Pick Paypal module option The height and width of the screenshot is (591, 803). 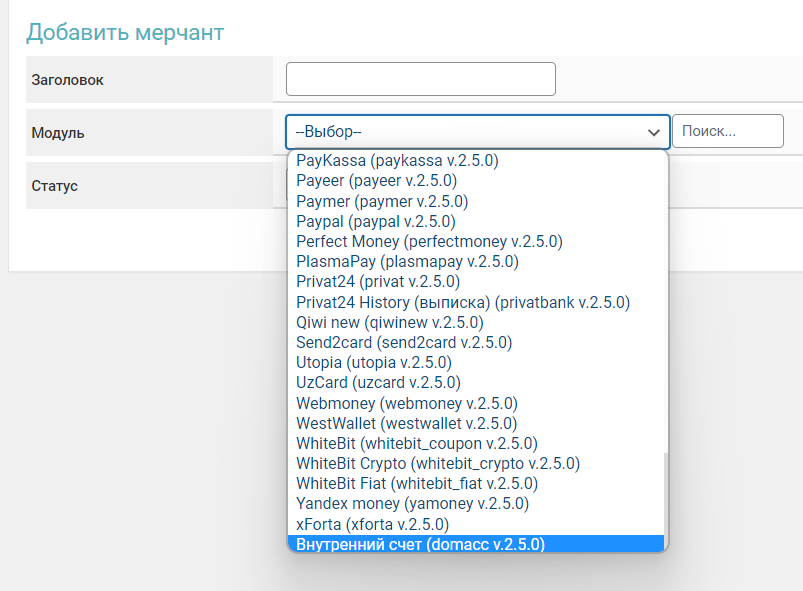tap(376, 221)
